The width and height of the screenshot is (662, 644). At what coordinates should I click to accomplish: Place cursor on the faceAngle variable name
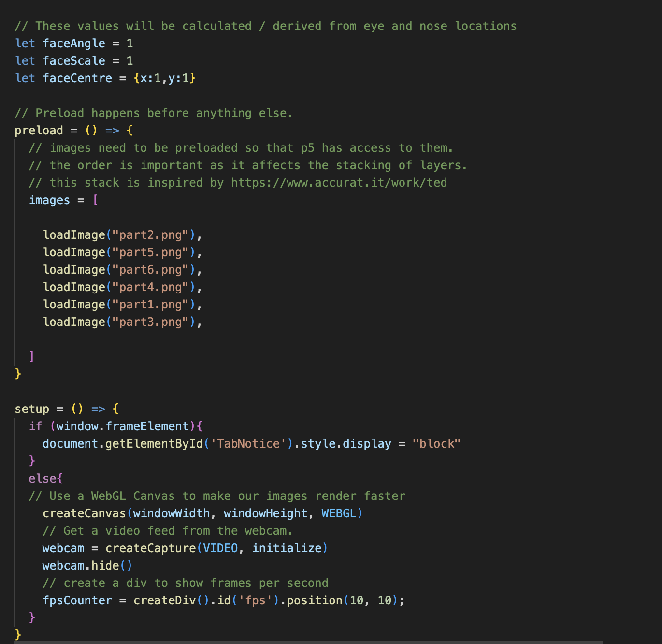click(x=74, y=44)
